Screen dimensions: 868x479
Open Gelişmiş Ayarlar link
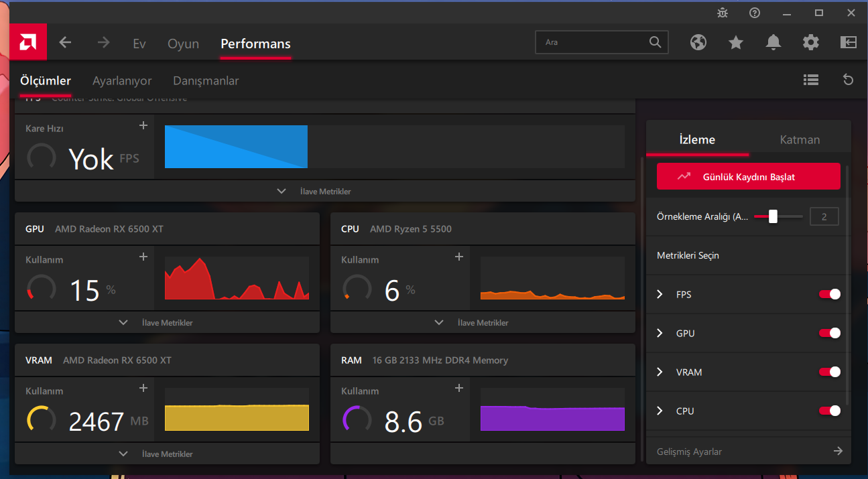(689, 452)
